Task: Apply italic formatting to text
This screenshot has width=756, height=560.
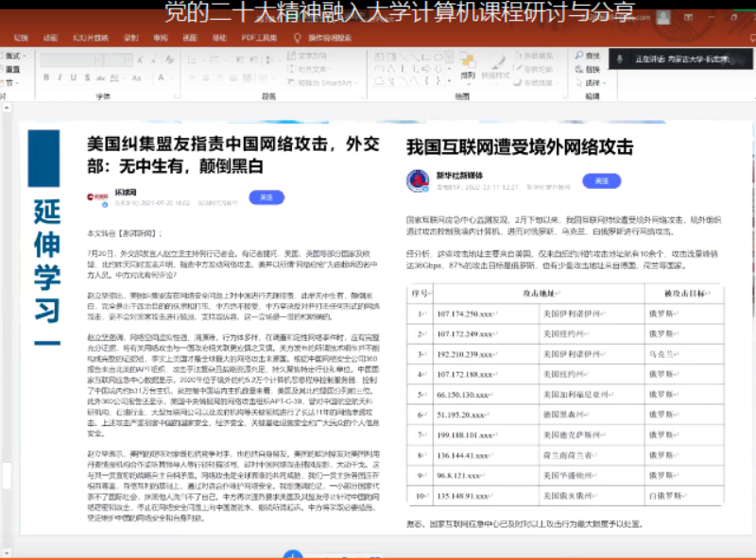Action: point(60,77)
